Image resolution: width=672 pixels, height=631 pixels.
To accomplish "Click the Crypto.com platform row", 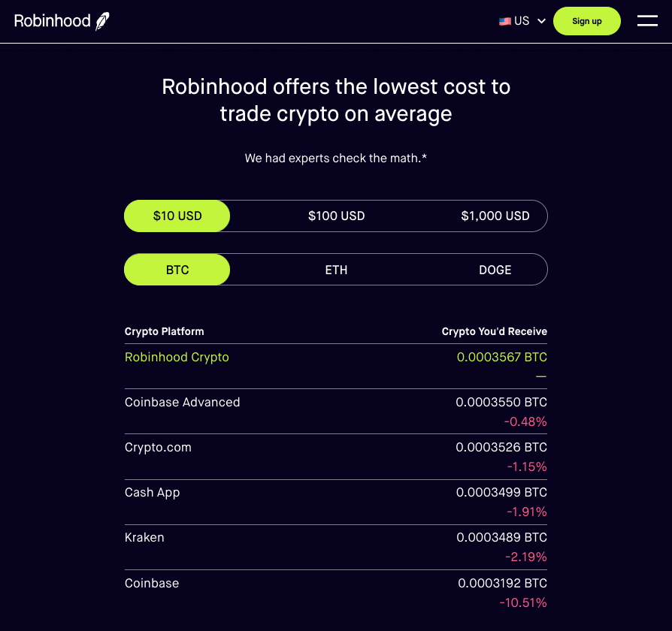I will click(x=335, y=457).
